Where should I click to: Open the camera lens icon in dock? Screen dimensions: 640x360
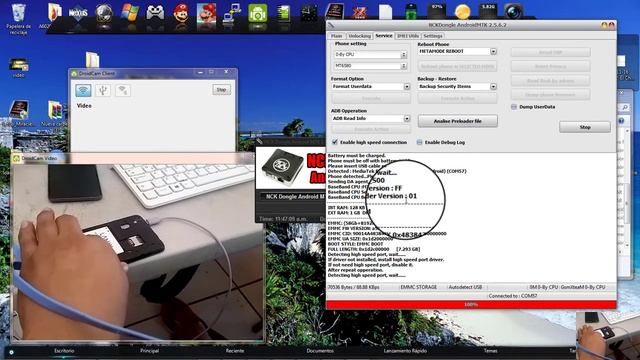coord(513,11)
